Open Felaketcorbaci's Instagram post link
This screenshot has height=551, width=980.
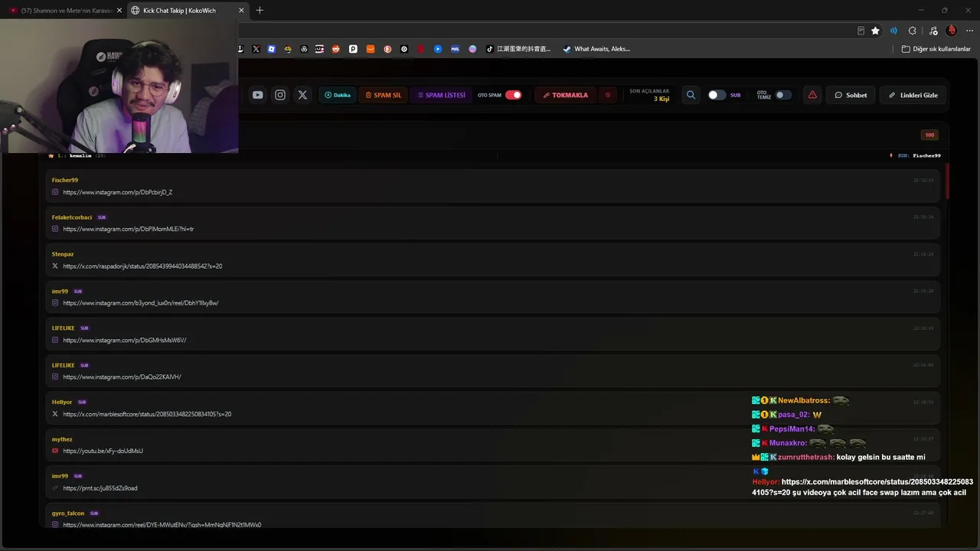coord(129,229)
